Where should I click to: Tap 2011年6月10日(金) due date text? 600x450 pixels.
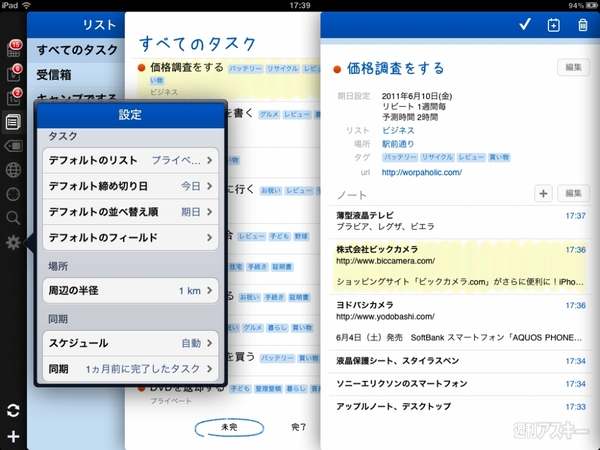[x=417, y=96]
